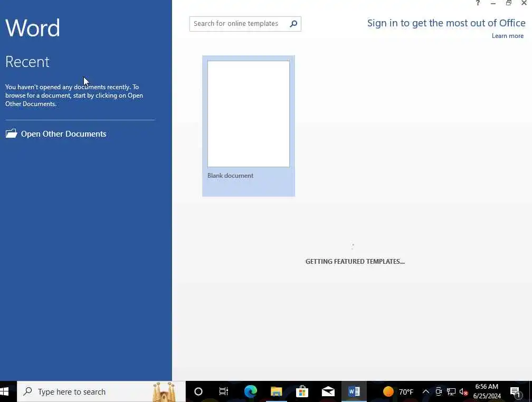Click the muted volume tray icon
This screenshot has width=532, height=402.
tap(463, 392)
